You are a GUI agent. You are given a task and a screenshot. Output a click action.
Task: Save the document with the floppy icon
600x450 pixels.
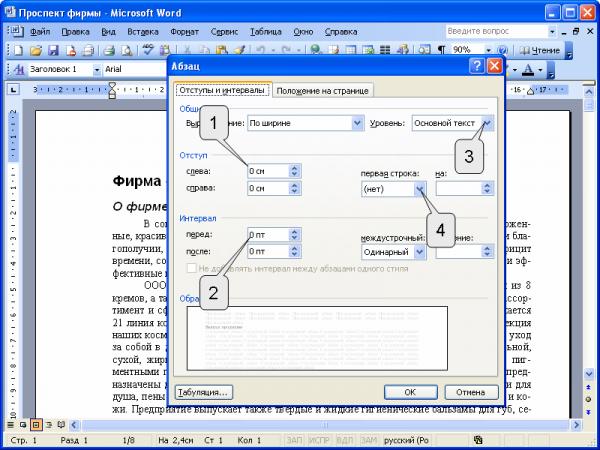53,50
